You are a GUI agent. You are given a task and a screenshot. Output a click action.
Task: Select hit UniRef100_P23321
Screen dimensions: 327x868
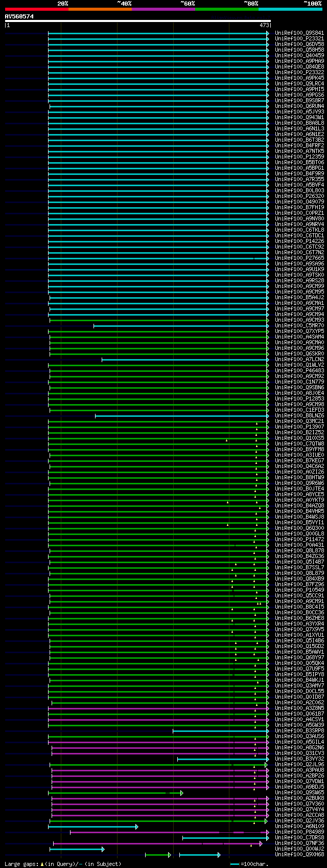[x=299, y=38]
